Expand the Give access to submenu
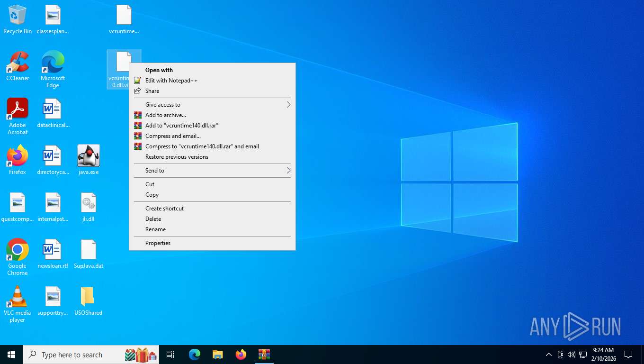644x364 pixels. tap(212, 105)
